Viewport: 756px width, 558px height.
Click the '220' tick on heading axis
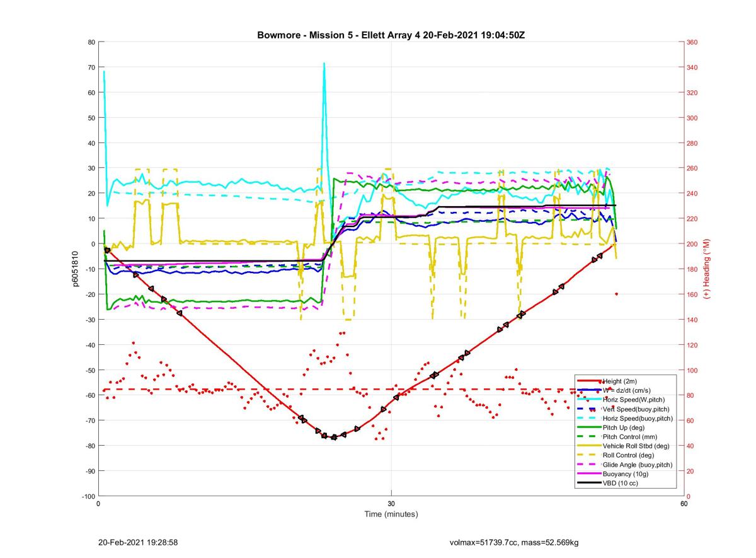pos(692,219)
